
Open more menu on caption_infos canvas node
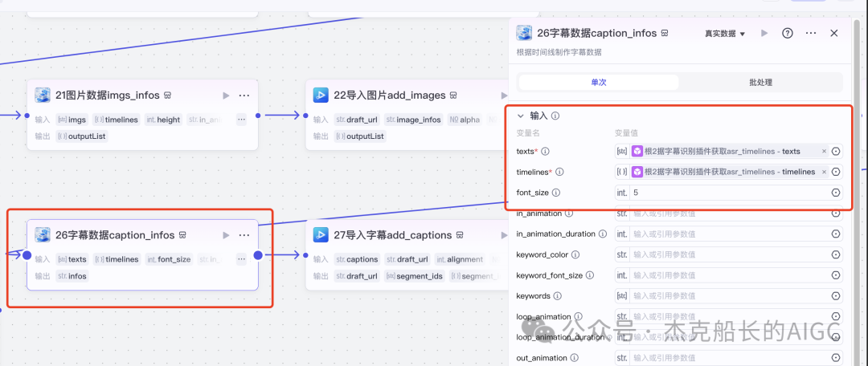(x=244, y=235)
